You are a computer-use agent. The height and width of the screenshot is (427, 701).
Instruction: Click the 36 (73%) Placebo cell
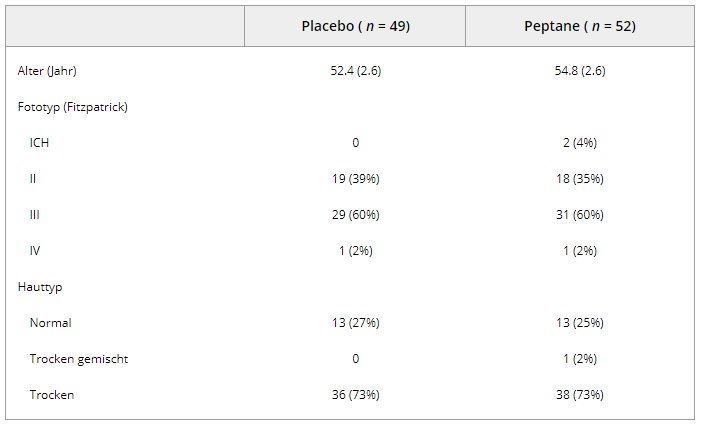coord(355,395)
